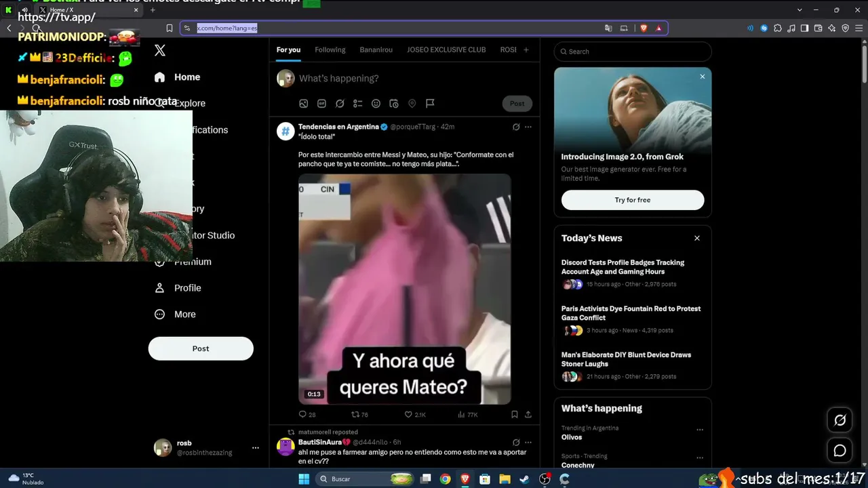
Task: Open the emoji picker in composer
Action: pyautogui.click(x=376, y=104)
